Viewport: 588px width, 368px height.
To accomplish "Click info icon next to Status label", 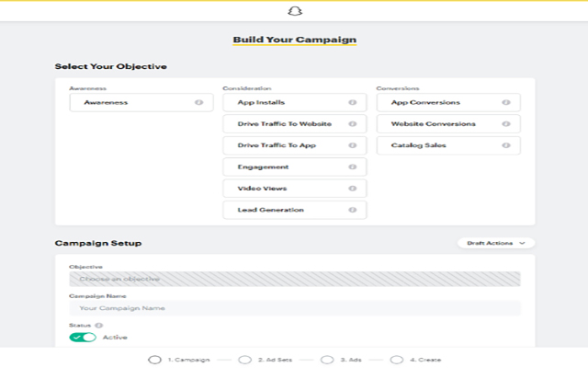I will (x=98, y=325).
